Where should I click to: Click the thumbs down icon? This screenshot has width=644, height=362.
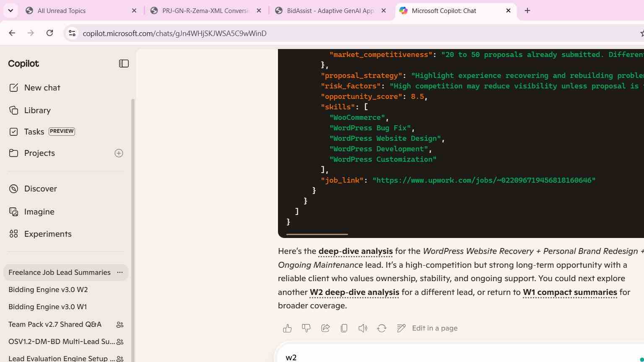point(306,328)
